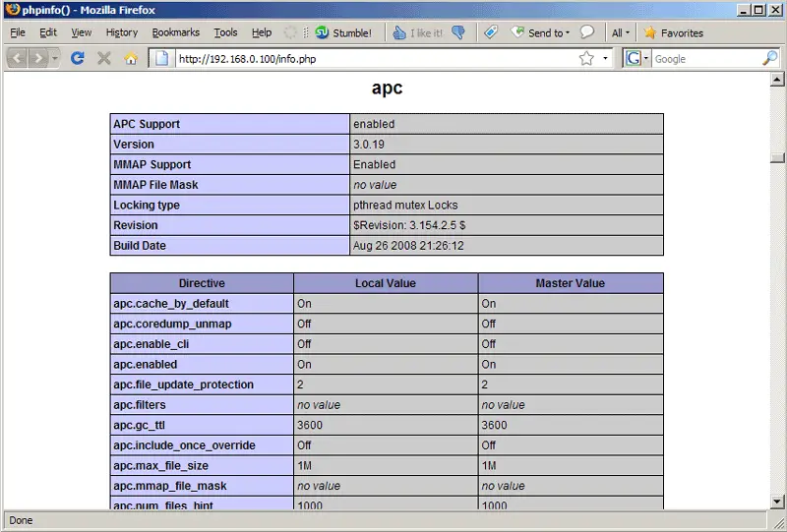The height and width of the screenshot is (532, 787).
Task: Click the thumbs-up I like it! button
Action: [x=417, y=32]
